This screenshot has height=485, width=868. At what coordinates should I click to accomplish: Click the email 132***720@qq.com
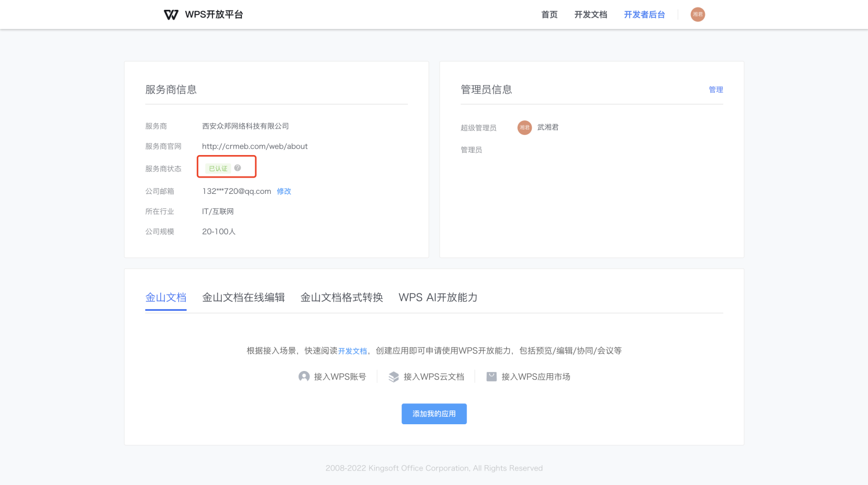tap(237, 192)
